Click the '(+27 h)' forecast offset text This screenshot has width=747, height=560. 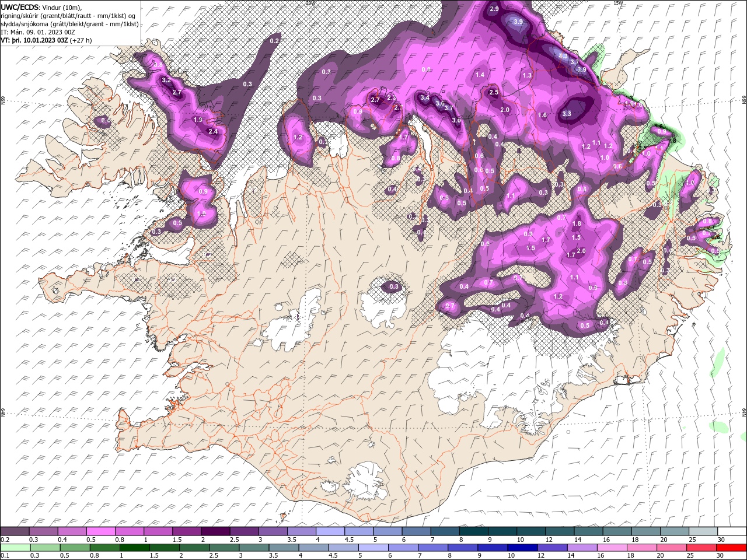[81, 40]
